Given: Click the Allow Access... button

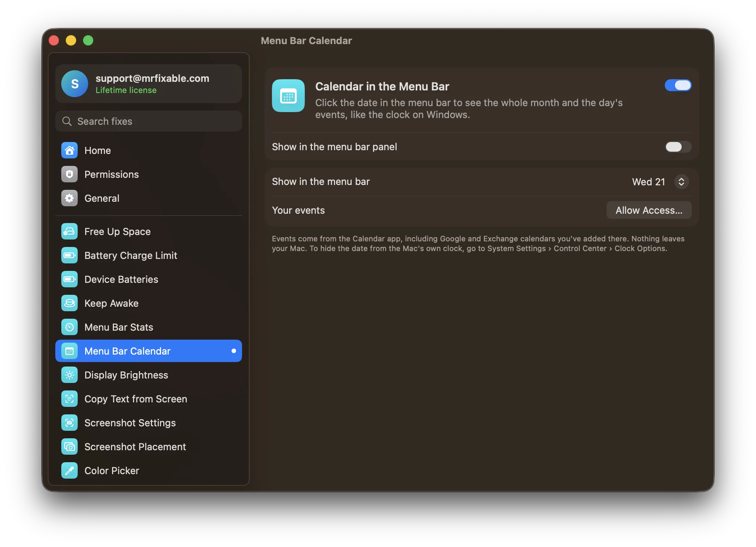Looking at the screenshot, I should point(649,210).
